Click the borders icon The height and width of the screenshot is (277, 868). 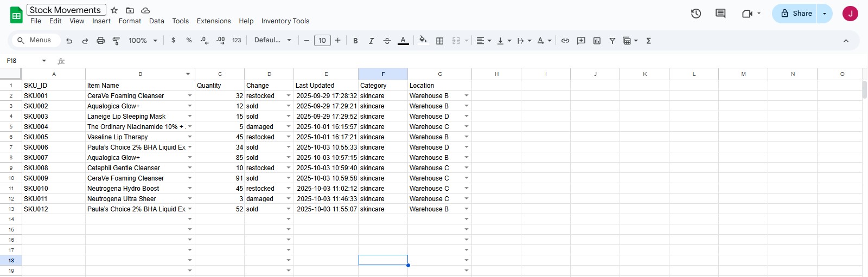click(x=440, y=41)
